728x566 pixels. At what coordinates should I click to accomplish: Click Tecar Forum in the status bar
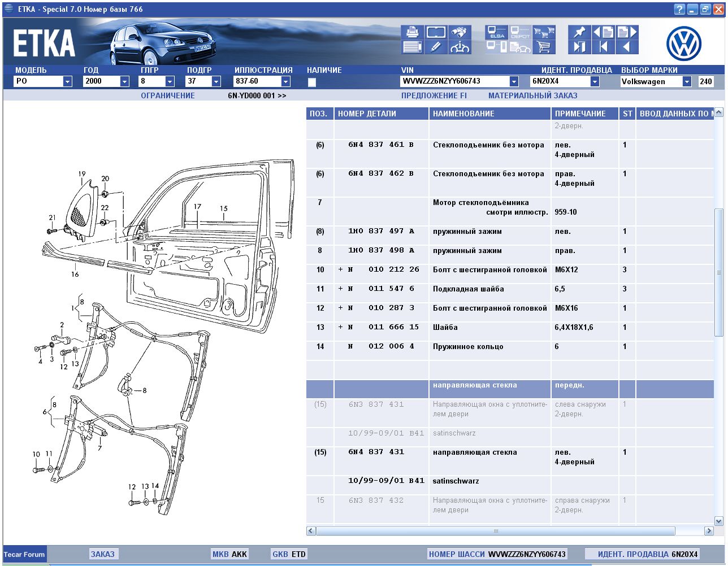tap(24, 554)
